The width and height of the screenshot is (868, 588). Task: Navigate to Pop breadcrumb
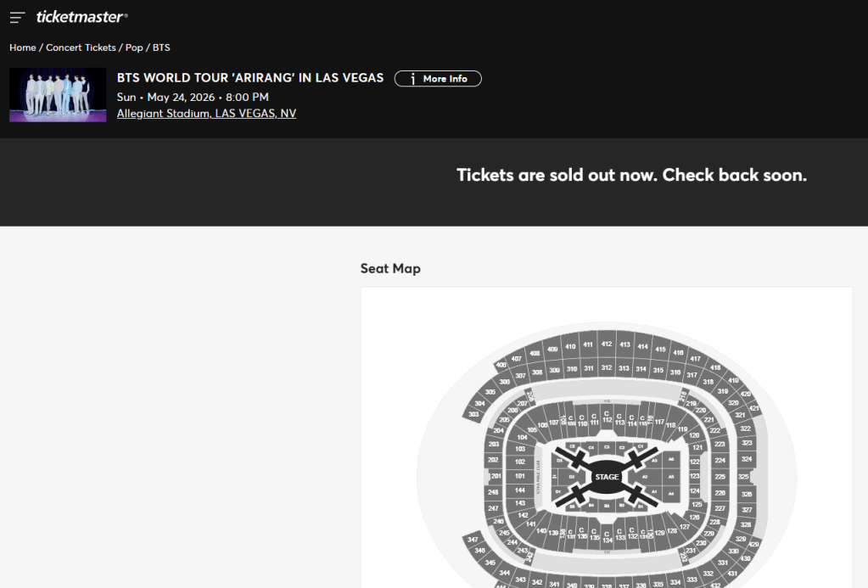(x=134, y=48)
